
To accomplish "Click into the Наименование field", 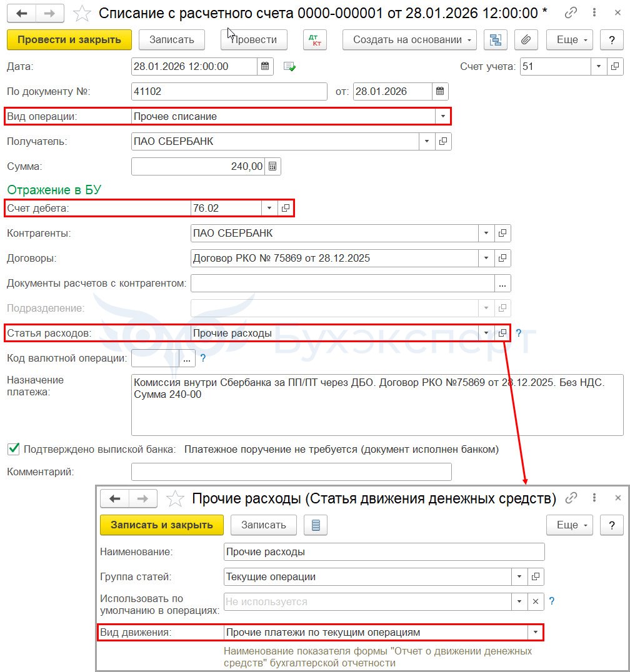I will (x=384, y=552).
